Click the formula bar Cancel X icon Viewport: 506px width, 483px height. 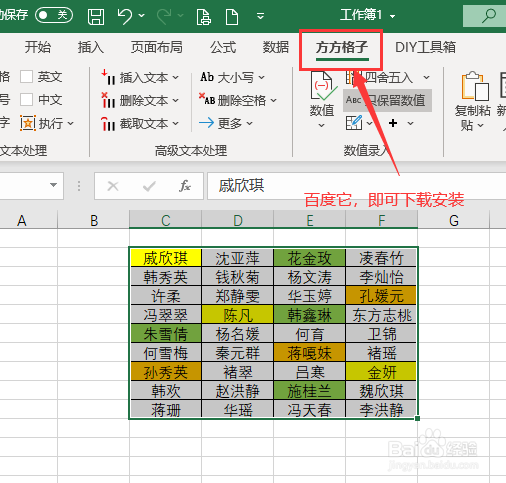point(113,186)
